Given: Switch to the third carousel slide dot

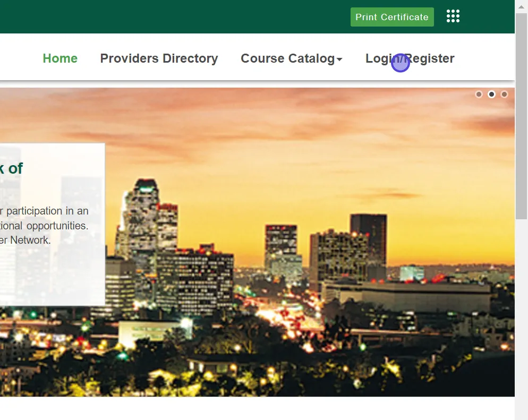Looking at the screenshot, I should [504, 95].
